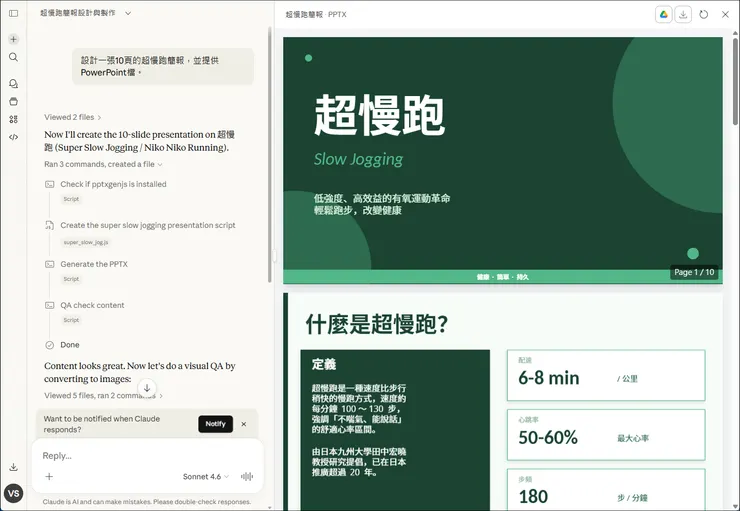Add attachment with plus button
This screenshot has width=740, height=511.
point(49,477)
